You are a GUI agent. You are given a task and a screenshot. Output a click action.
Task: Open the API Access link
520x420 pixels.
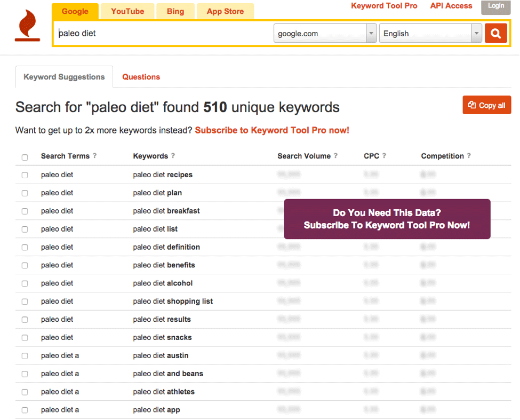pyautogui.click(x=451, y=6)
